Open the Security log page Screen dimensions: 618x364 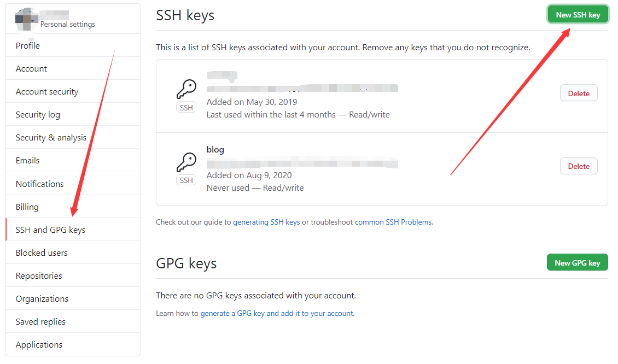click(x=73, y=115)
